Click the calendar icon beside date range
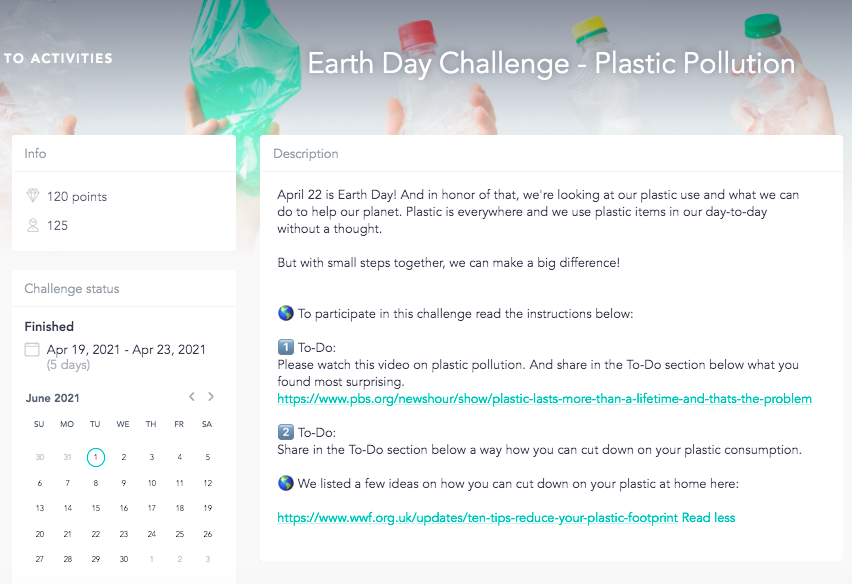This screenshot has height=584, width=852. [x=32, y=349]
